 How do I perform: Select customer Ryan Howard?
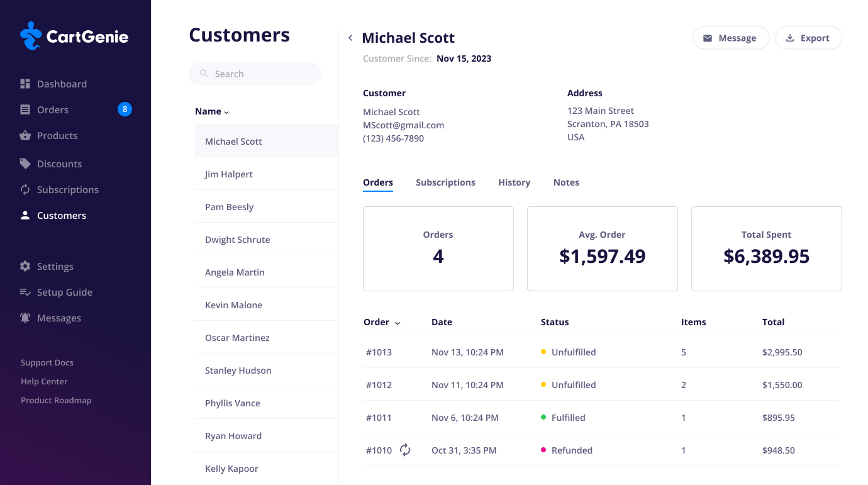[267, 436]
